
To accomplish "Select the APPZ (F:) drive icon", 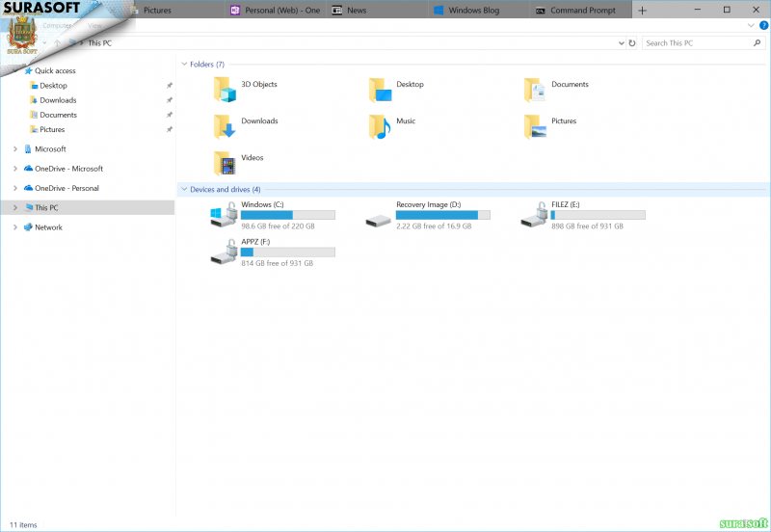I will pyautogui.click(x=224, y=252).
